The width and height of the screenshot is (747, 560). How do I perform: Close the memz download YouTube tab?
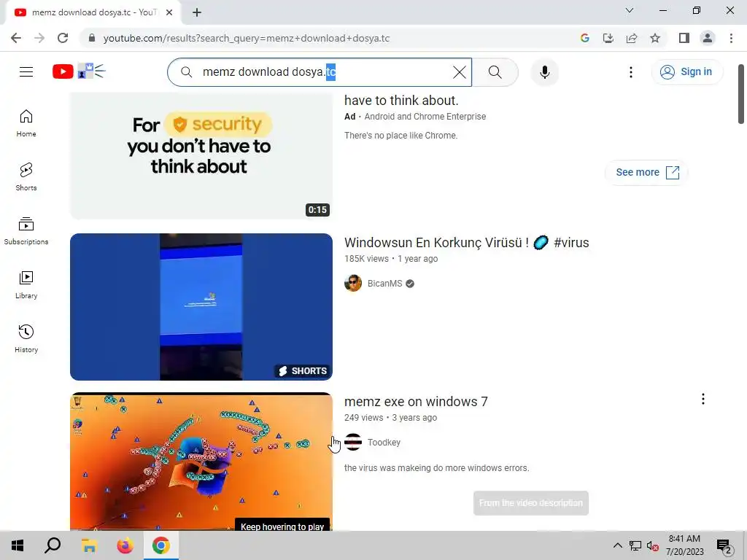pyautogui.click(x=169, y=12)
